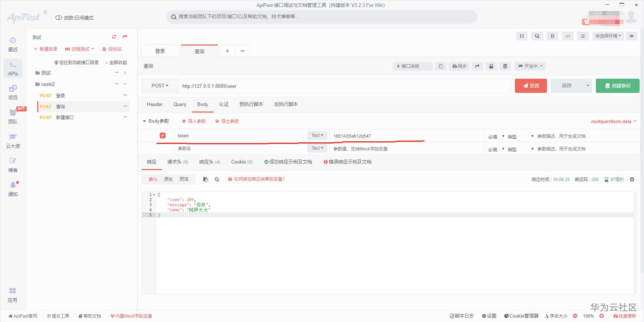The height and width of the screenshot is (322, 644).
Task: Switch to the 请求头 (6) tab
Action: click(178, 162)
